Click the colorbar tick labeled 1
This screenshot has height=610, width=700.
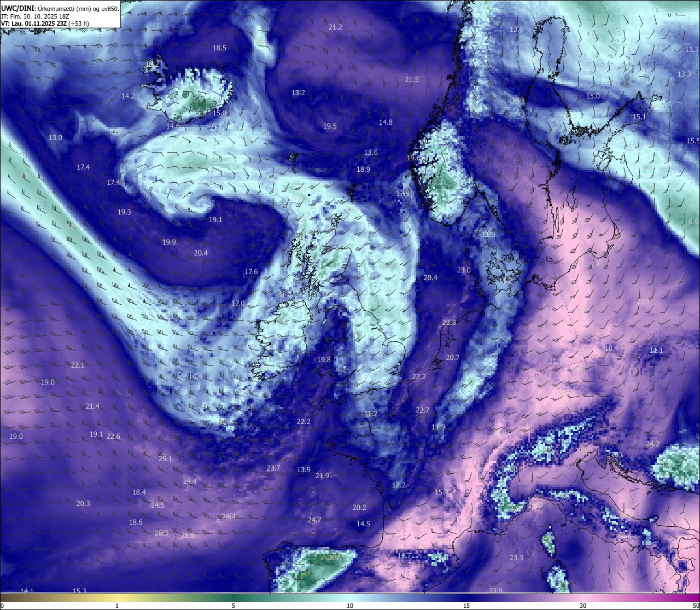tap(117, 606)
